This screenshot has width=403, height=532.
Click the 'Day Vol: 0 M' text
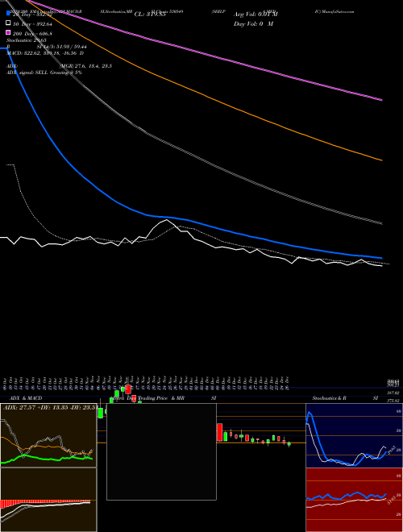[x=253, y=23]
